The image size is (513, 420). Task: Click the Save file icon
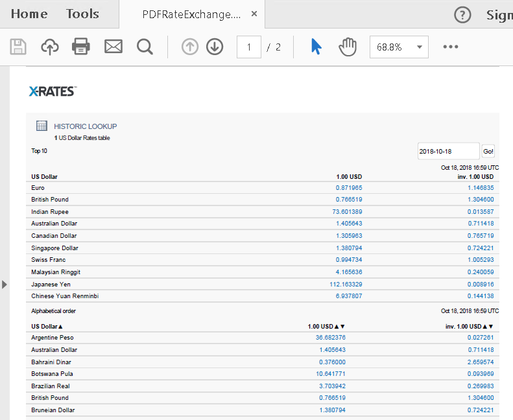click(x=18, y=47)
